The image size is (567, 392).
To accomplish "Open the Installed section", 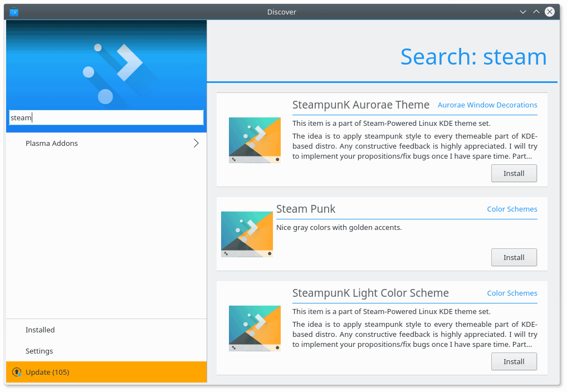I will (x=106, y=330).
